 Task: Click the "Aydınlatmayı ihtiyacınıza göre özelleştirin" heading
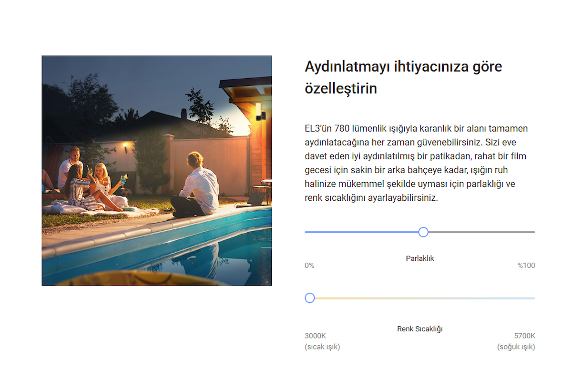(x=403, y=77)
